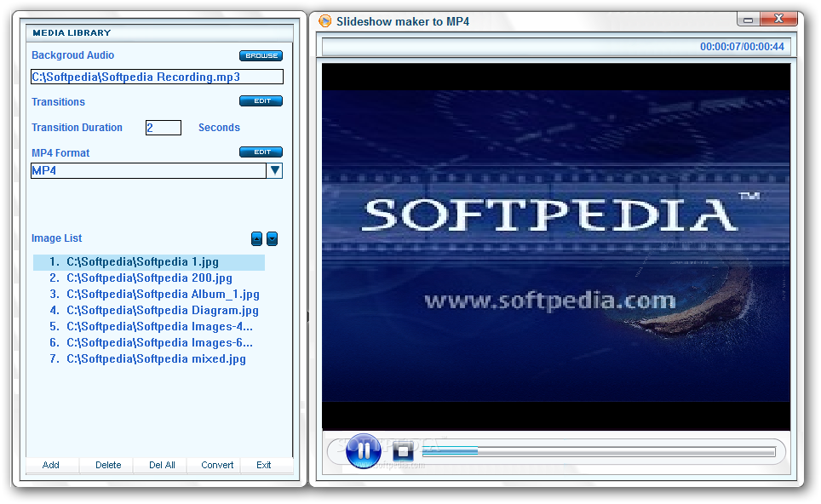Click the Background Audio path field
The image size is (821, 504).
157,77
